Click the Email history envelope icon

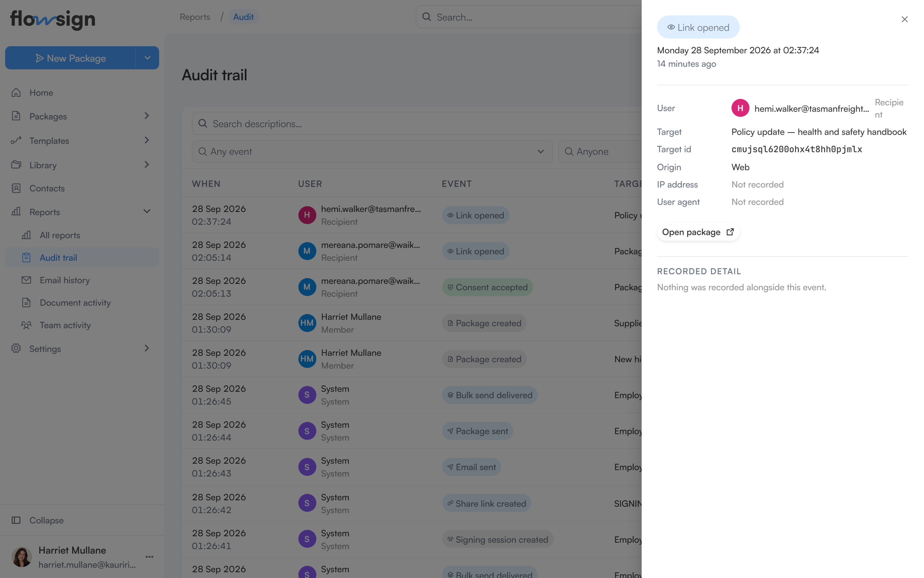(26, 280)
